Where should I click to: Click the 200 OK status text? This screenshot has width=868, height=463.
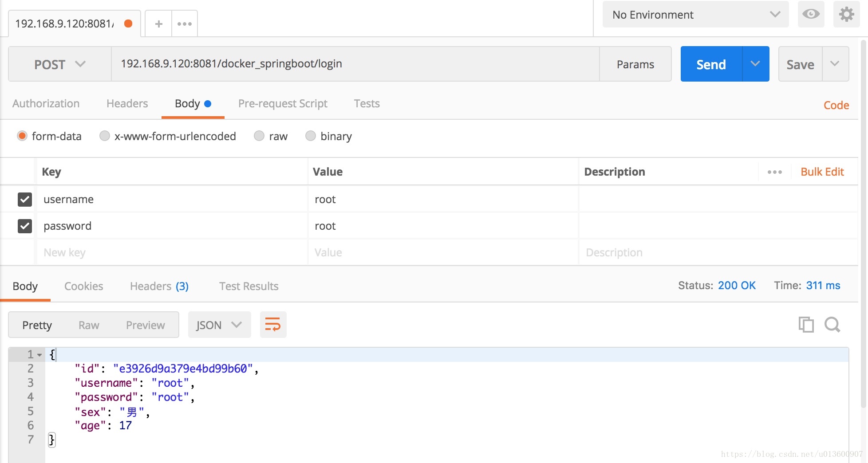pyautogui.click(x=737, y=286)
